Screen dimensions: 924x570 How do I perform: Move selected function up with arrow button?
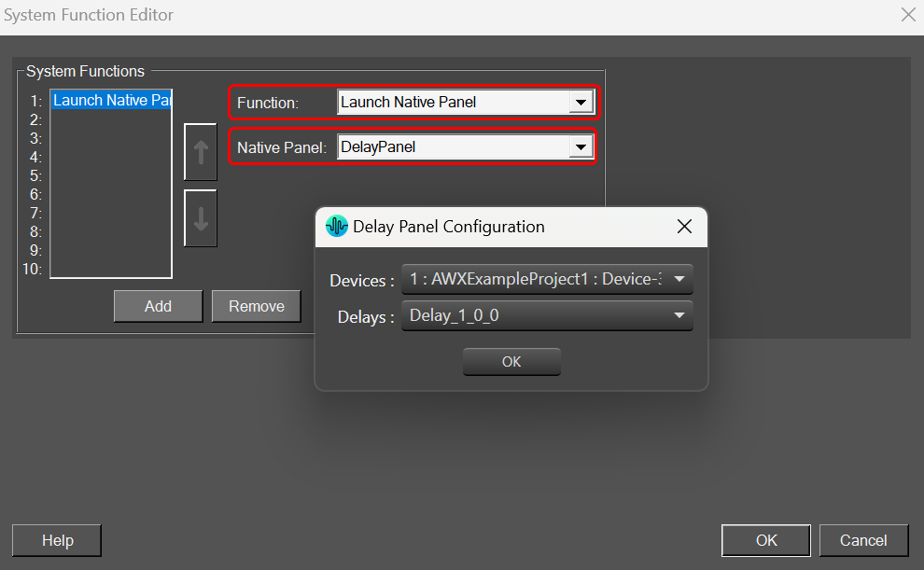(x=201, y=152)
